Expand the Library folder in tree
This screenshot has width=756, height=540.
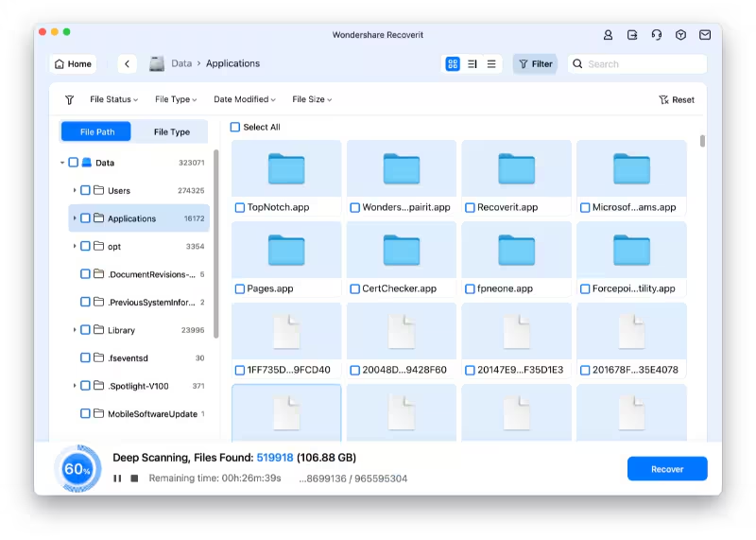point(75,331)
